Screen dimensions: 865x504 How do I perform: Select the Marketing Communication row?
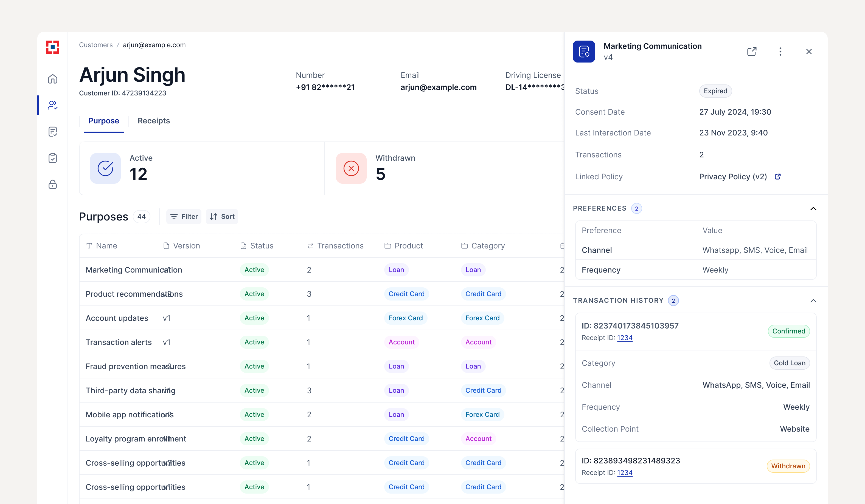[322, 270]
